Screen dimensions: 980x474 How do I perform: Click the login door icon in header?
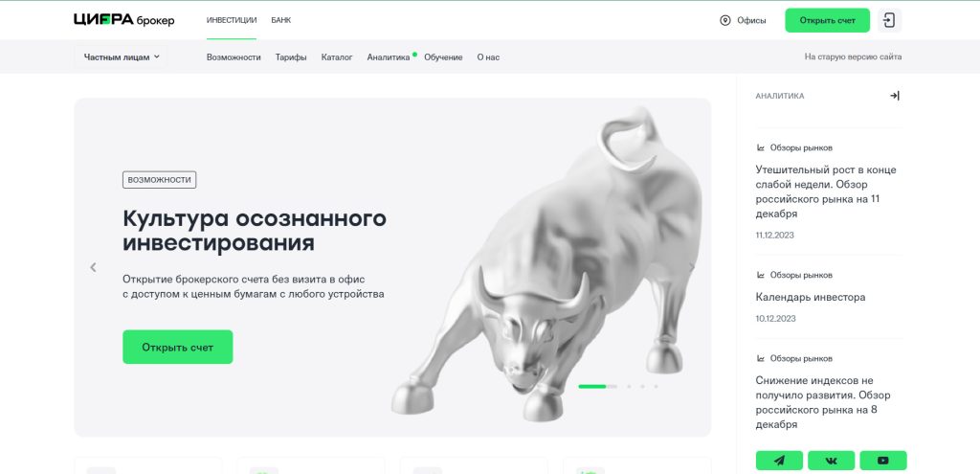(889, 21)
